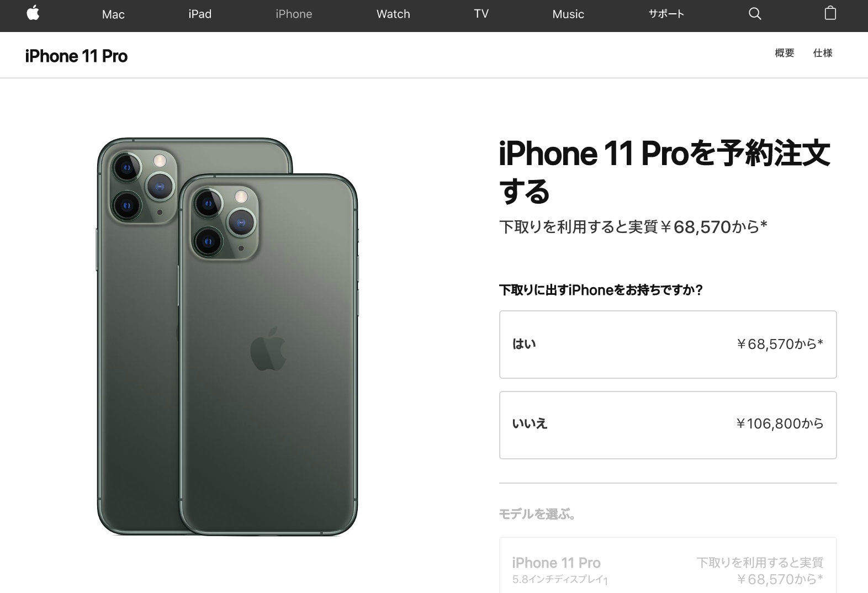Open the search magnifier icon
The image size is (868, 593).
(x=755, y=14)
